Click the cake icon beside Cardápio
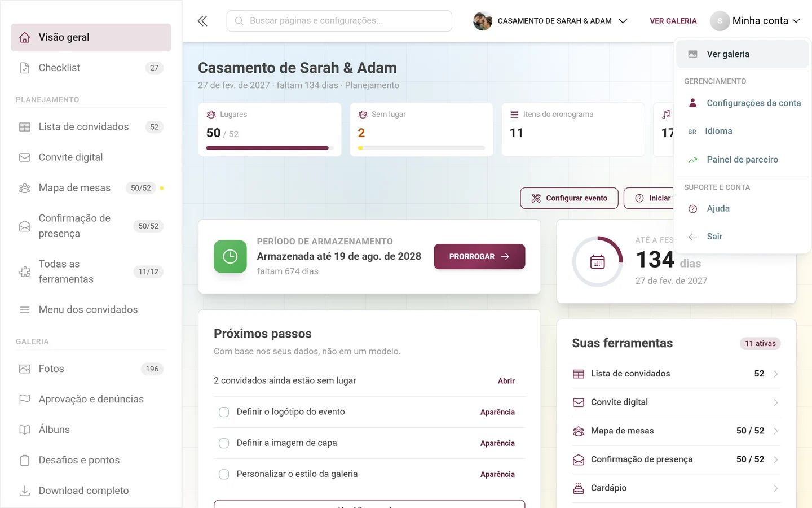This screenshot has height=508, width=812. pos(579,488)
